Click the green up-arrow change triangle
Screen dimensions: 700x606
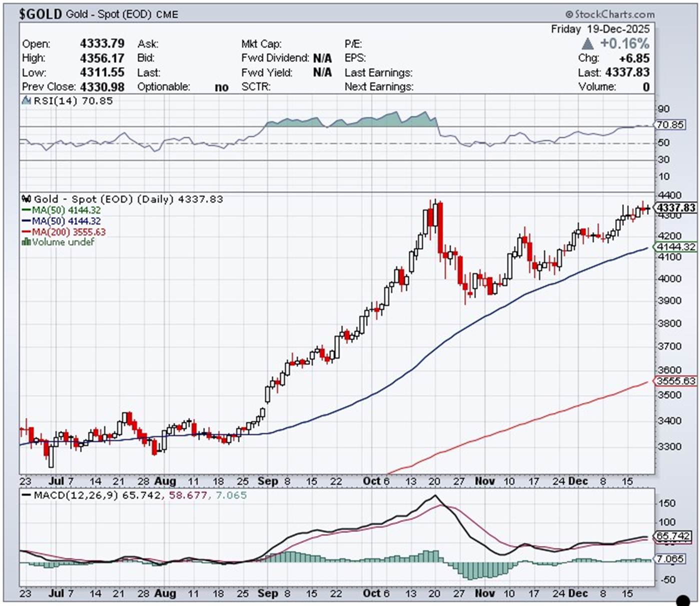click(x=587, y=43)
